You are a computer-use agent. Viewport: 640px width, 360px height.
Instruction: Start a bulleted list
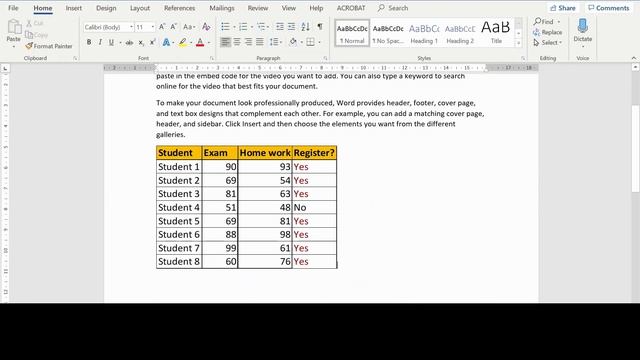(225, 27)
